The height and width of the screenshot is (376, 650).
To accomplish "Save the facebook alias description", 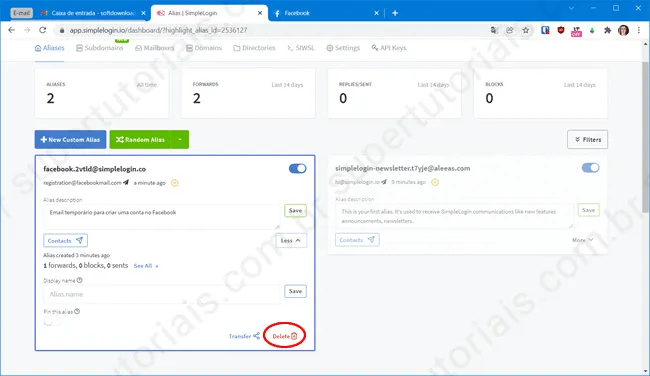I will [x=295, y=211].
